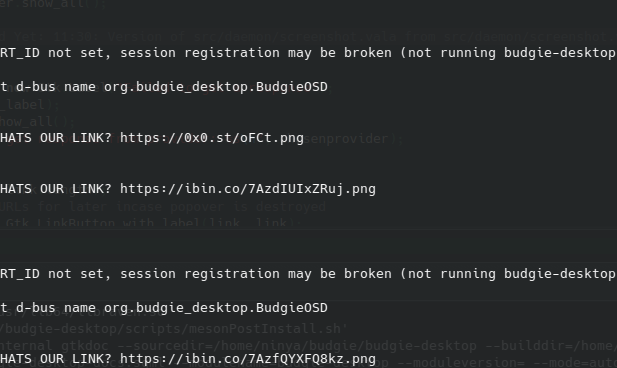This screenshot has height=368, width=617.
Task: Click first 'session registration may be broken' text
Action: click(256, 53)
